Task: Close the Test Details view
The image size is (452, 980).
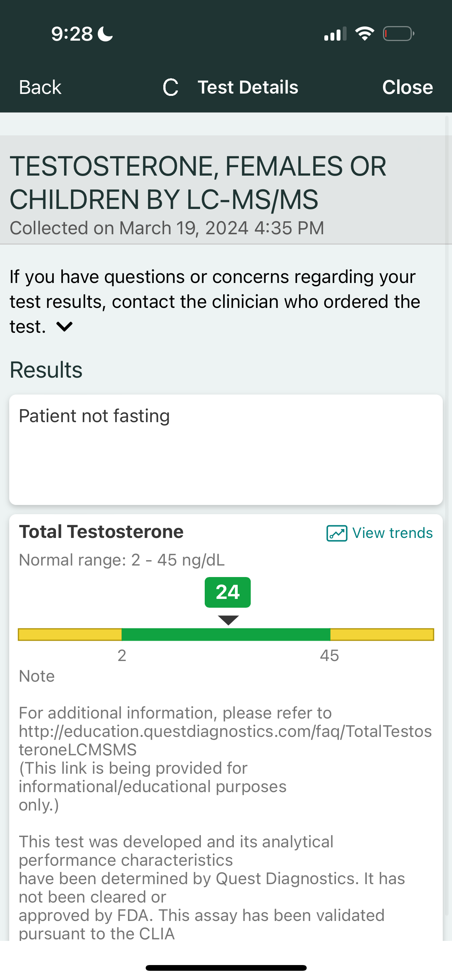Action: 407,87
